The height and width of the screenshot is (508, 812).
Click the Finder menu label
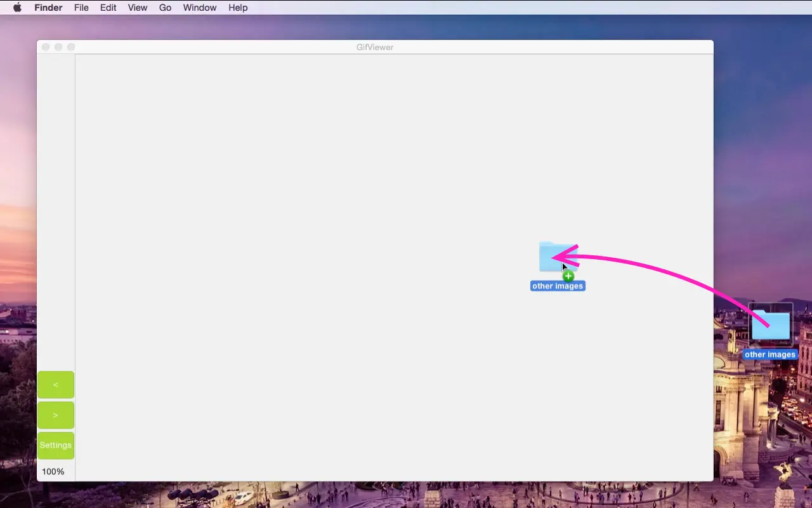(48, 7)
